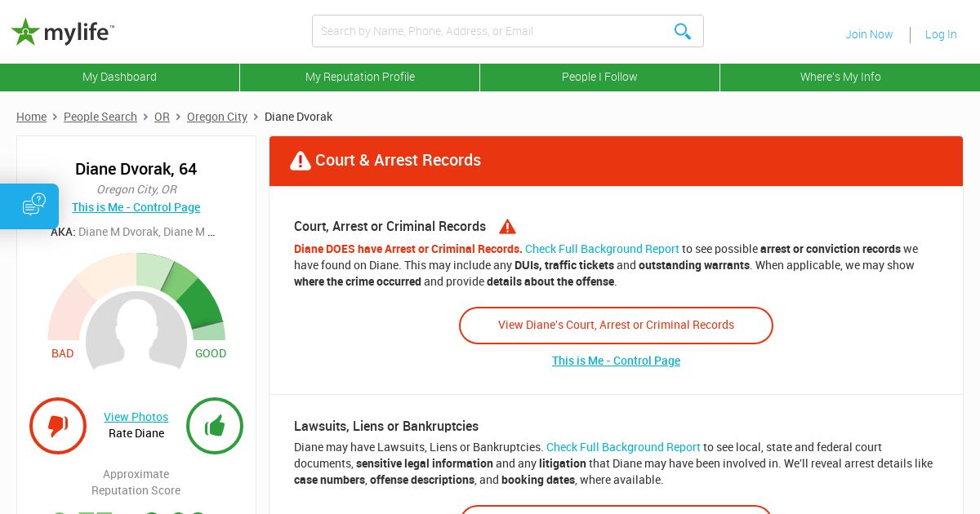980x514 pixels.
Task: Click the Rate Diane label
Action: coord(136,433)
